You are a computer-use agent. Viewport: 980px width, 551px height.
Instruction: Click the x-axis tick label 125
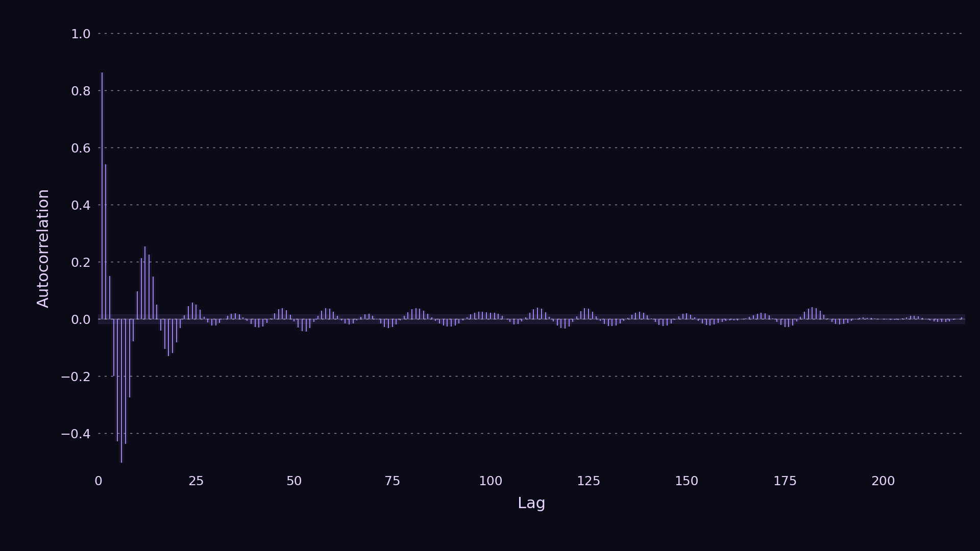pyautogui.click(x=589, y=481)
